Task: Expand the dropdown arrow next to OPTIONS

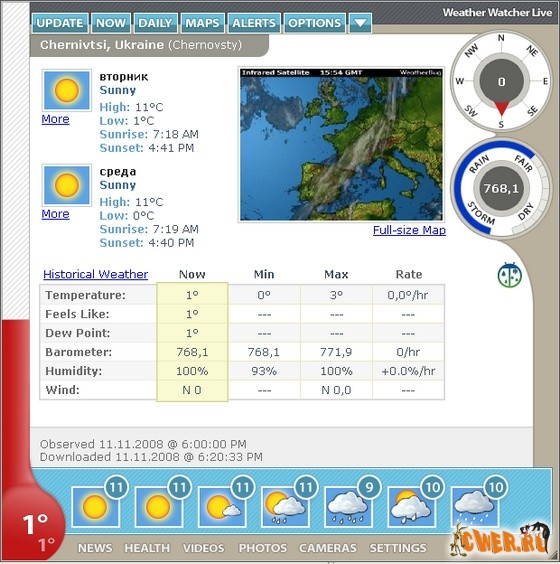Action: click(x=360, y=23)
